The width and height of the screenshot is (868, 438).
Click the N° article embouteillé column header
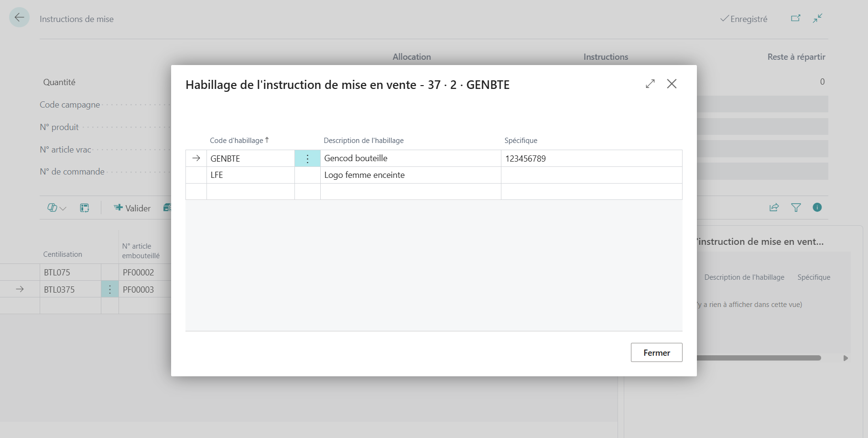point(141,251)
